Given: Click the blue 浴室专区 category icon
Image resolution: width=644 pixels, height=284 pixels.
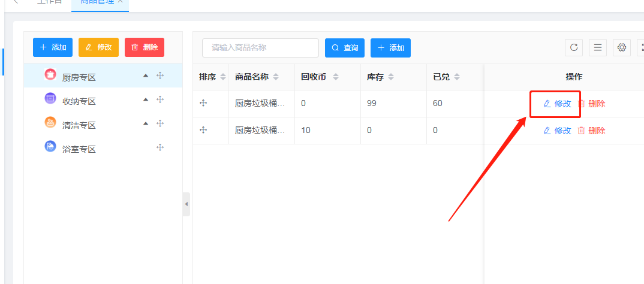Looking at the screenshot, I should click(x=50, y=146).
